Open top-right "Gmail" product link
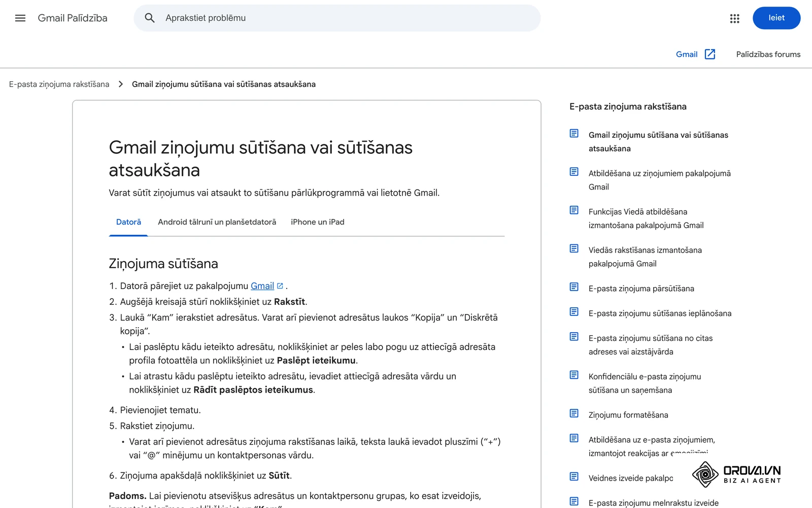Screen dimensions: 812x508 [x=687, y=54]
